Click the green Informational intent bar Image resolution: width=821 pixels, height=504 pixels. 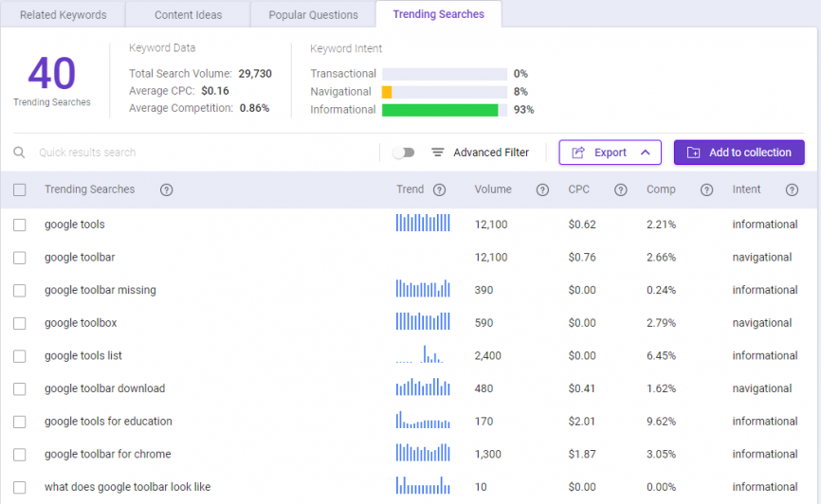(440, 110)
